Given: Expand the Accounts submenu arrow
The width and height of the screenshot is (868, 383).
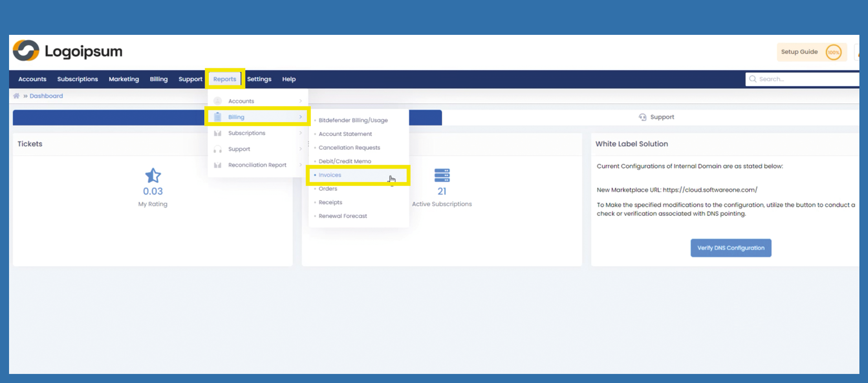Looking at the screenshot, I should pyautogui.click(x=300, y=101).
